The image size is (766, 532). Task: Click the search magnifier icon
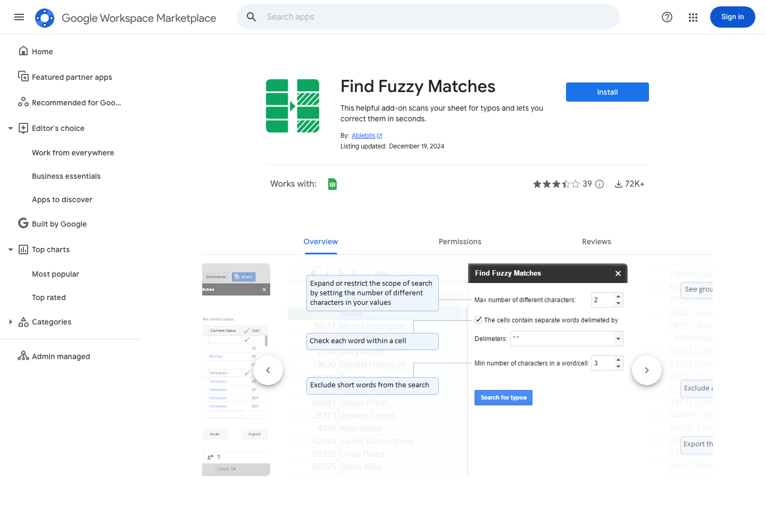pos(252,17)
